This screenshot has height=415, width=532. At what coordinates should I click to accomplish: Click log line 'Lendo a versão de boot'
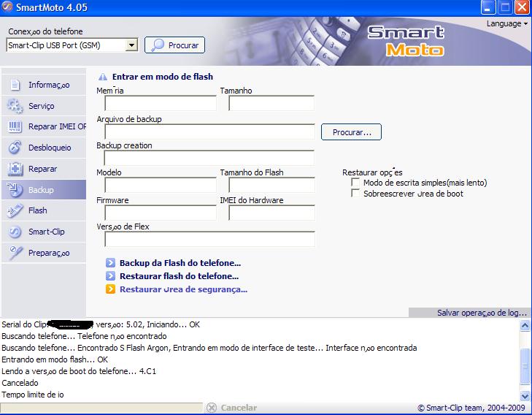pyautogui.click(x=79, y=371)
